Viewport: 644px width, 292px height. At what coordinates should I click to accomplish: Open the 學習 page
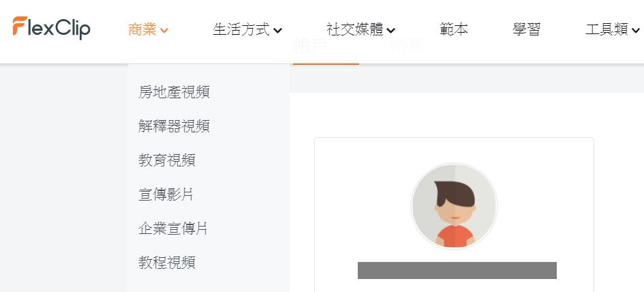click(x=527, y=29)
